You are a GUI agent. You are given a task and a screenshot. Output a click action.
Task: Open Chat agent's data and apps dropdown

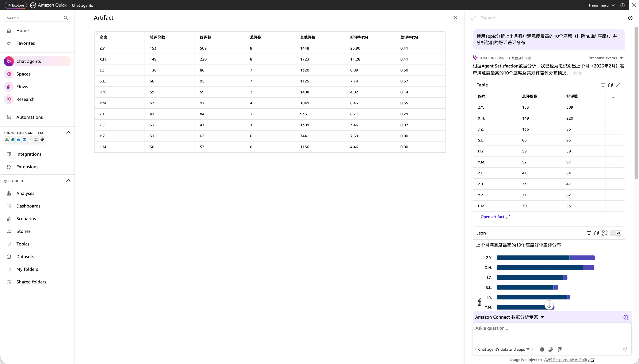click(504, 349)
